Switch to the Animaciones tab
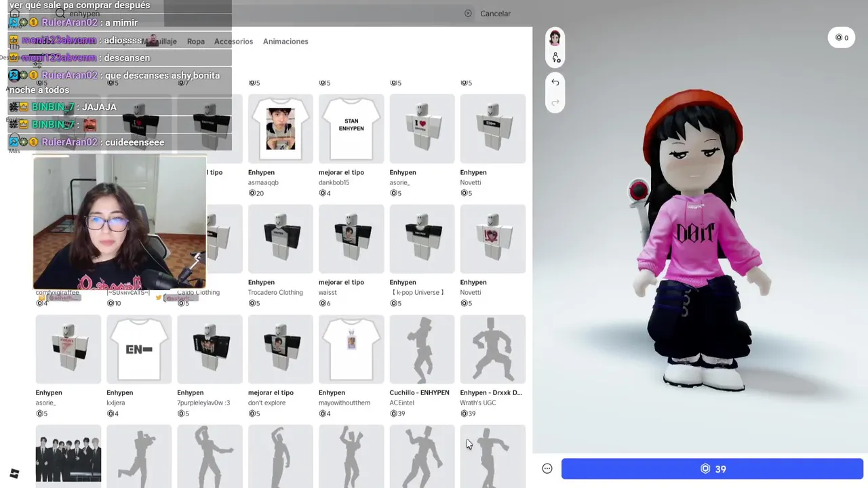This screenshot has height=488, width=868. (285, 41)
